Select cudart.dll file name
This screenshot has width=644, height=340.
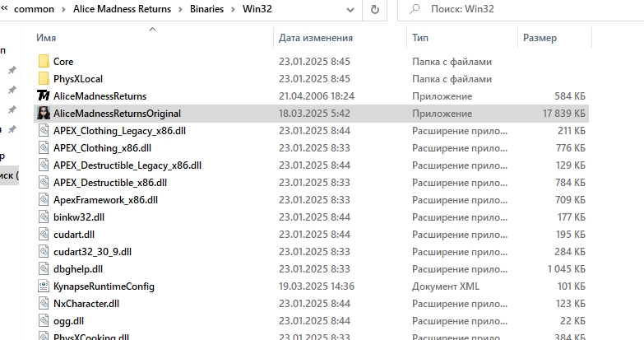coord(74,235)
